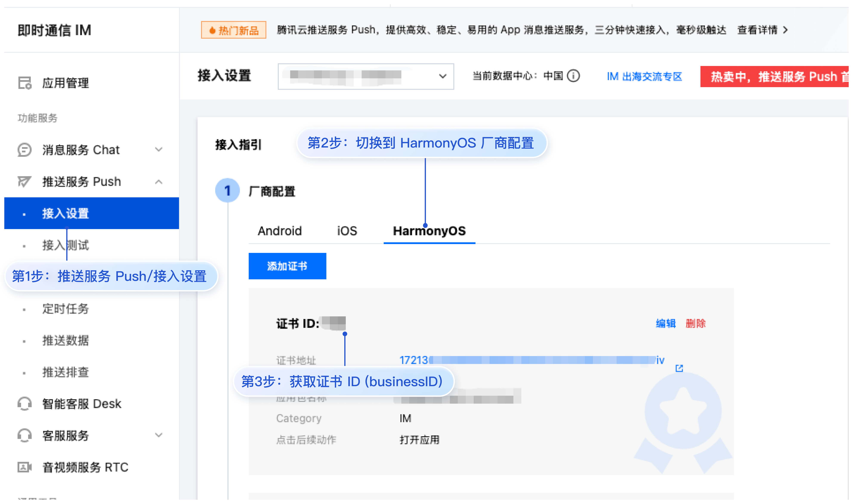This screenshot has width=853, height=504.
Task: Open the application selector dropdown
Action: 366,76
